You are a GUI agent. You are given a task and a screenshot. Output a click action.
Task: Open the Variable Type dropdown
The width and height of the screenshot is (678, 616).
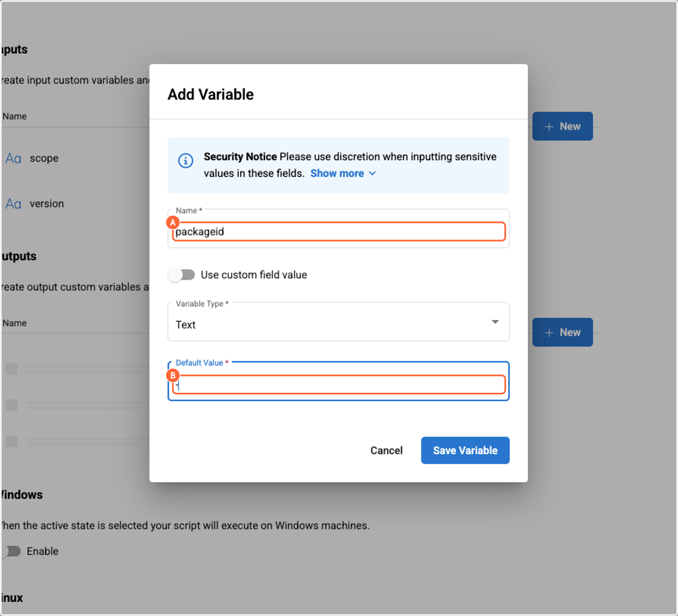pos(338,322)
